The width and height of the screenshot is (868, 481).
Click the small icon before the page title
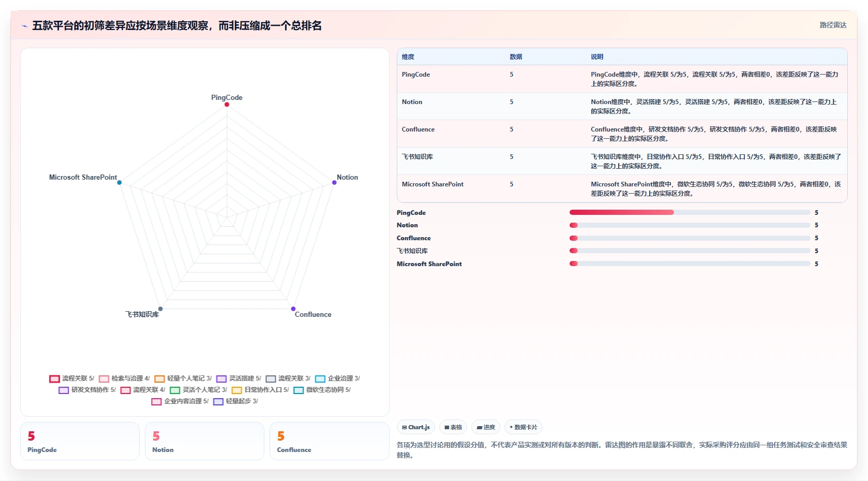pyautogui.click(x=24, y=26)
